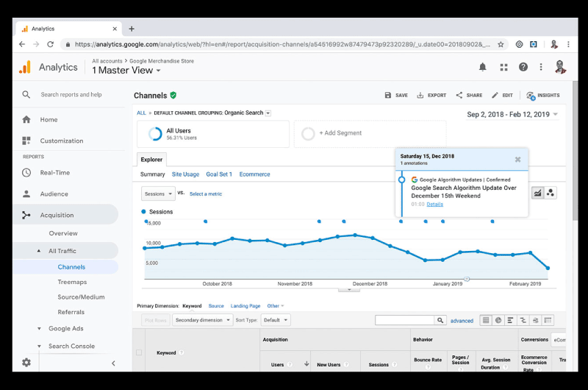The height and width of the screenshot is (390, 588).
Task: Click the search magnifier in sidebar
Action: click(x=26, y=95)
